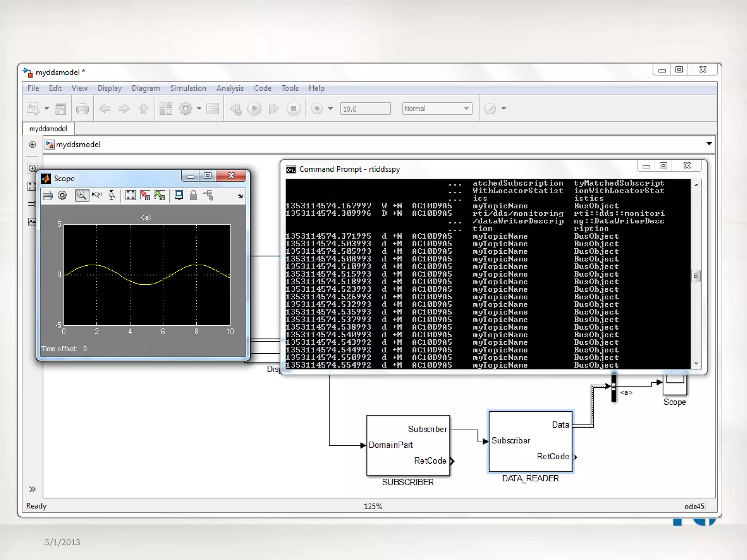
Task: Toggle the floating scope button
Action: (x=179, y=195)
